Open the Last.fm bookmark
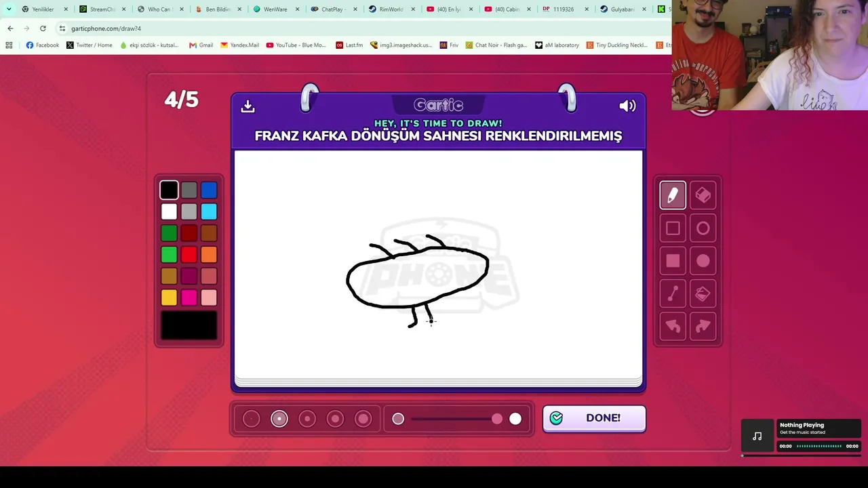The width and height of the screenshot is (868, 488). [x=349, y=45]
